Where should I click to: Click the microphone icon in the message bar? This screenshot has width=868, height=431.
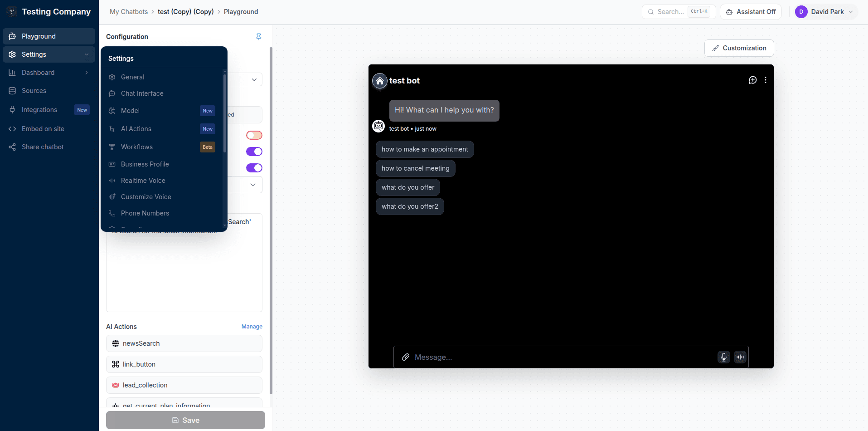(723, 357)
